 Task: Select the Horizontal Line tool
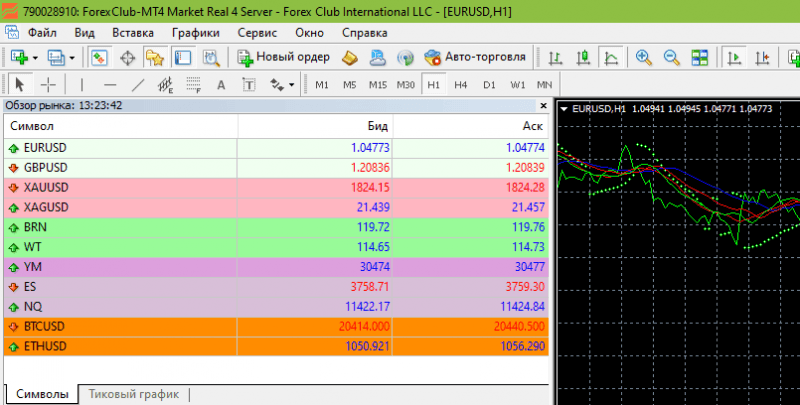110,85
